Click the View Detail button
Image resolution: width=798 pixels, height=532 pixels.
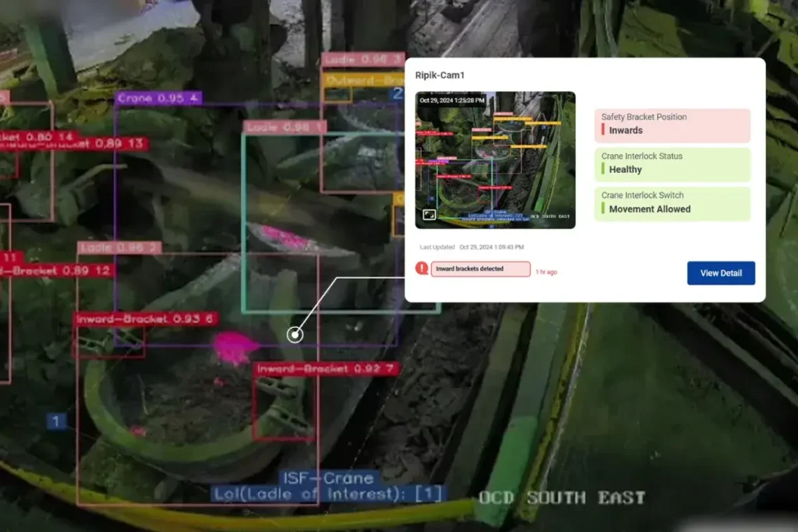coord(721,273)
